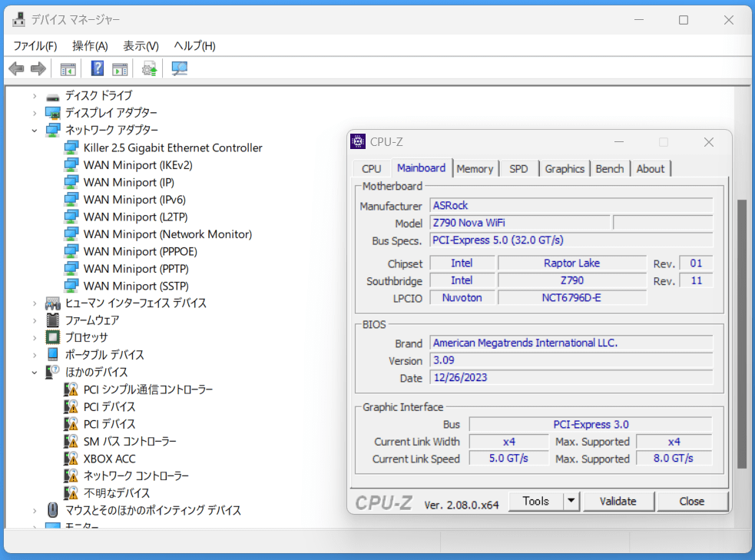This screenshot has height=560, width=755.
Task: Select WAN Miniport (PPTP) in the tree
Action: [136, 269]
